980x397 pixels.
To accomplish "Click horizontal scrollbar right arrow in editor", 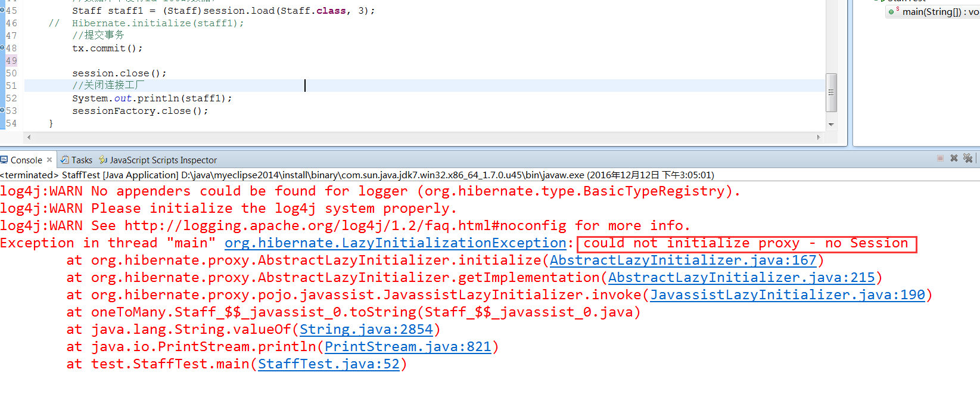I will (819, 137).
